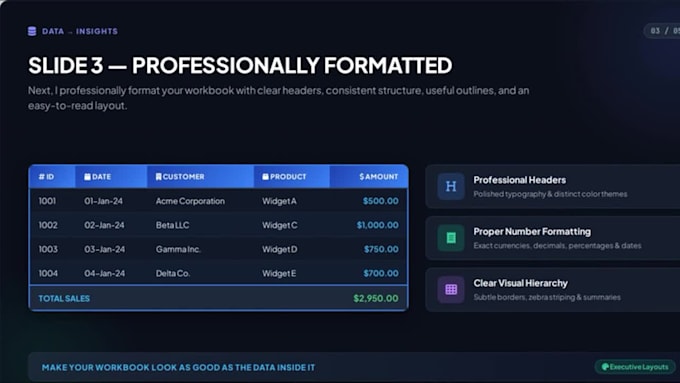The width and height of the screenshot is (680, 383).
Task: Click the DATA breadcrumb label
Action: pyautogui.click(x=53, y=31)
